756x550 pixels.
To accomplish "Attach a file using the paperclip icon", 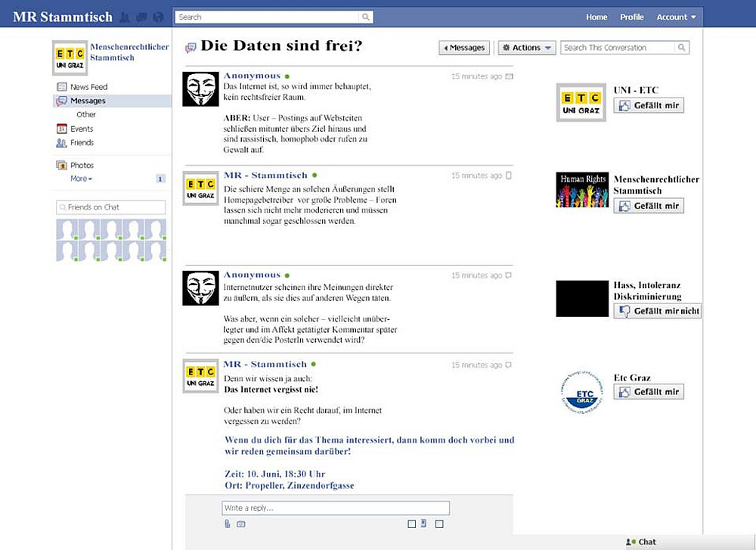I will tap(227, 524).
